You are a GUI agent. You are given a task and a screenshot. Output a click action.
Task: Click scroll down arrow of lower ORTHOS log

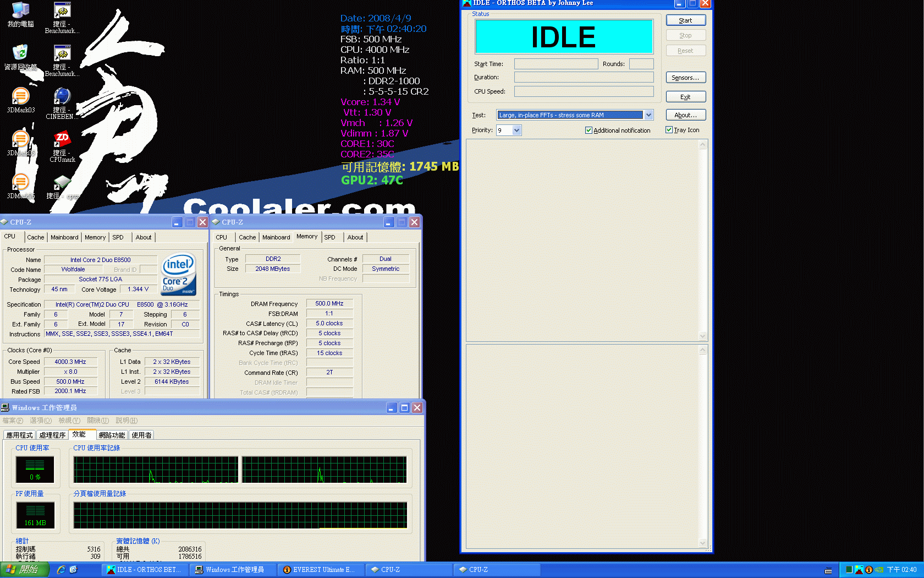(x=702, y=543)
